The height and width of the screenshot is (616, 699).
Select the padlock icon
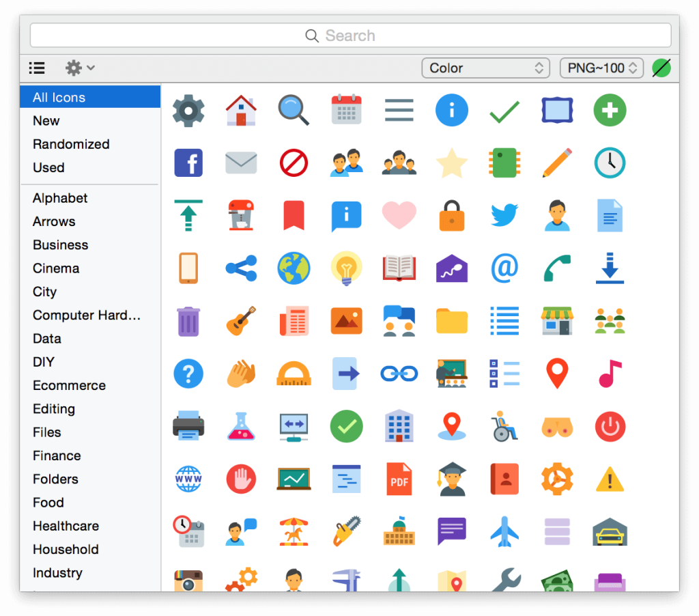452,215
